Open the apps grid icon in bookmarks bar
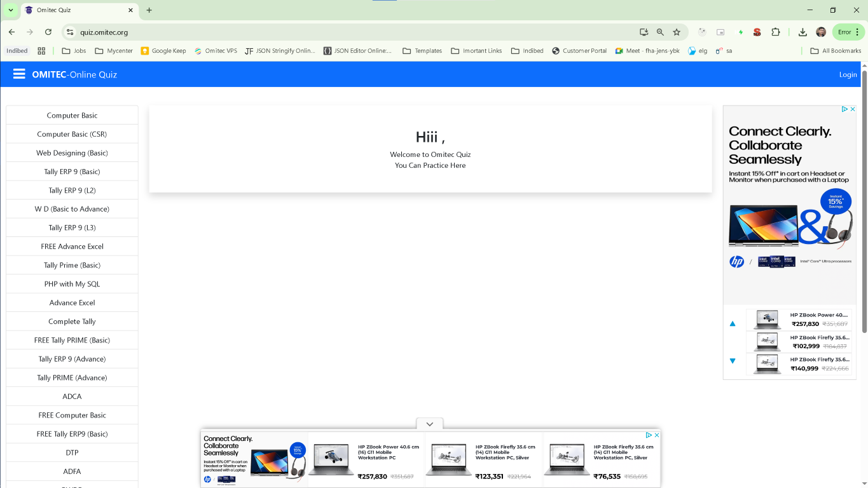 tap(41, 51)
